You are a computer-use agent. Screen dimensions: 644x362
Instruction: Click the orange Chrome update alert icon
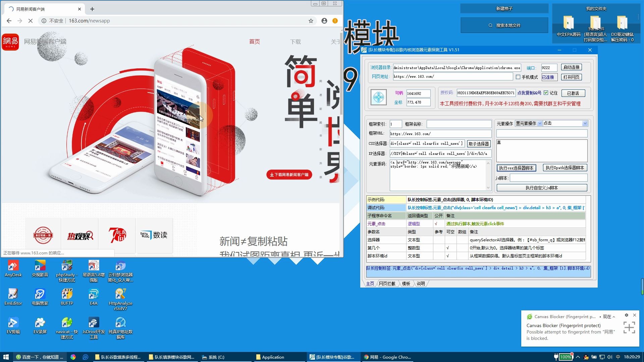[335, 21]
